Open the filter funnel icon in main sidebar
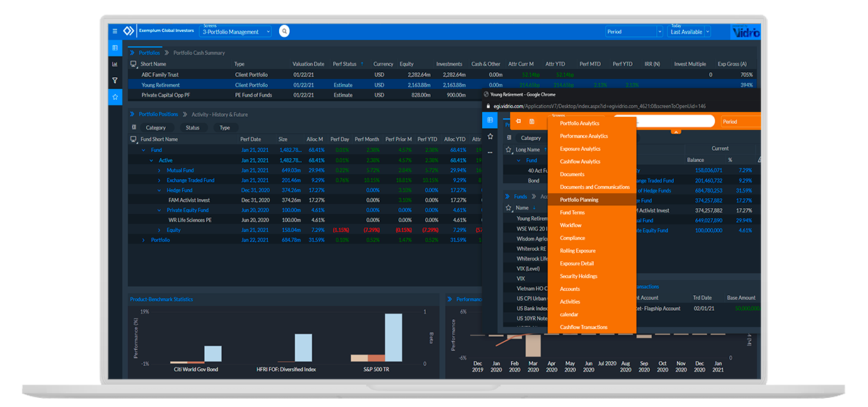This screenshot has width=868, height=407. point(115,81)
